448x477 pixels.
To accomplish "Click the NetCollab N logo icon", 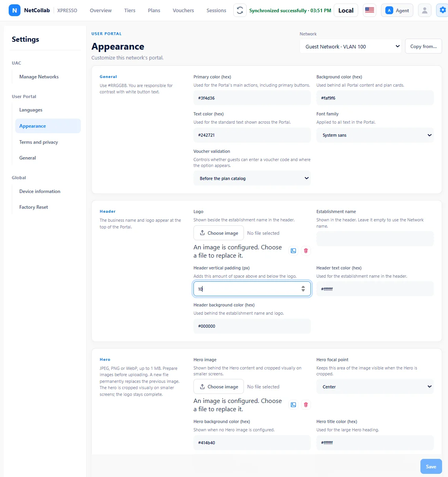I will tap(15, 10).
